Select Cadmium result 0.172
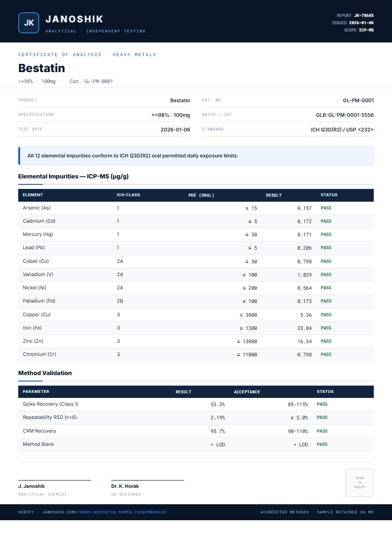 click(304, 221)
